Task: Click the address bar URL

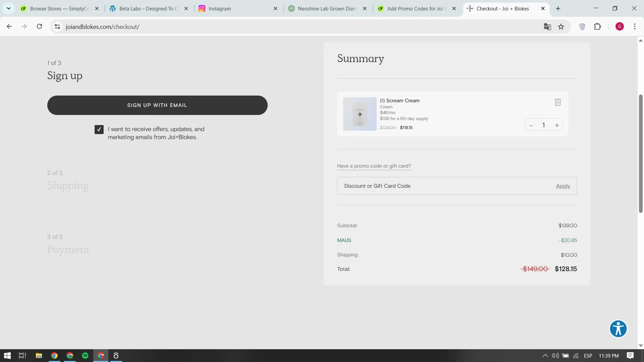Action: 103,27
